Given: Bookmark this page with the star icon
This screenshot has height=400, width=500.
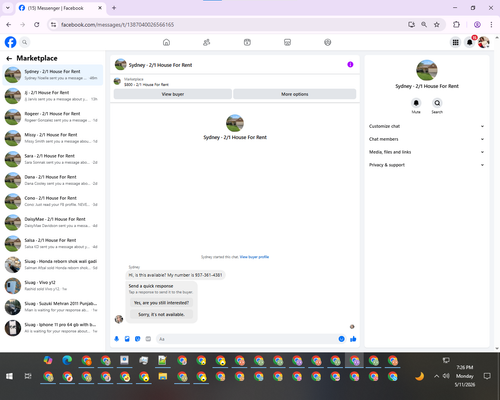Looking at the screenshot, I should coord(437,24).
